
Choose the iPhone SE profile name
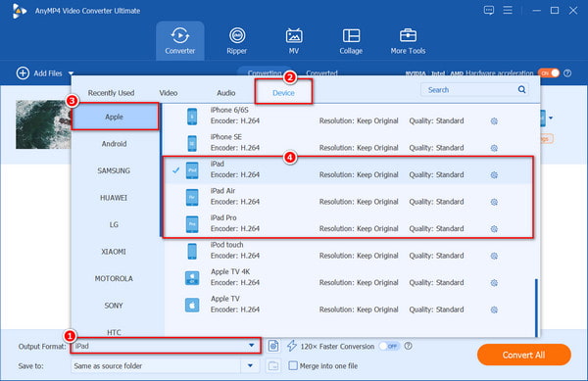(x=226, y=137)
